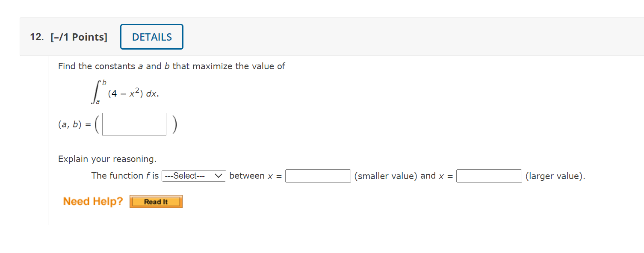Click the "12. [–/1 Points]" question header
This screenshot has height=253, width=644.
68,37
